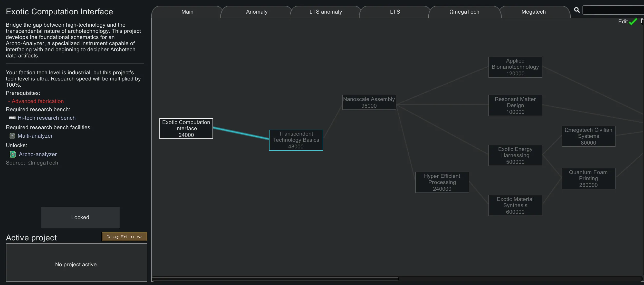The width and height of the screenshot is (644, 285).
Task: Switch to the Main research tab
Action: pos(187,12)
